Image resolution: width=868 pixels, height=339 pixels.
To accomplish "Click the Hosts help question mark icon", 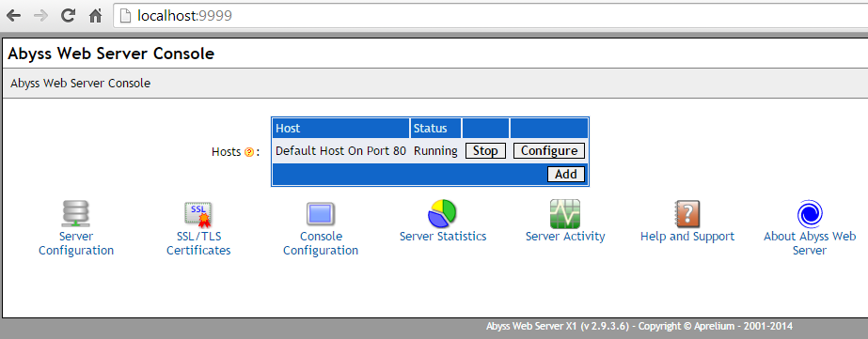I will (248, 152).
